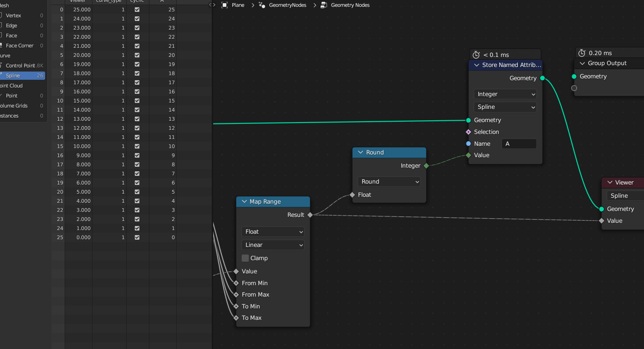The width and height of the screenshot is (644, 349).
Task: Select the Instances entry
Action: 22,116
